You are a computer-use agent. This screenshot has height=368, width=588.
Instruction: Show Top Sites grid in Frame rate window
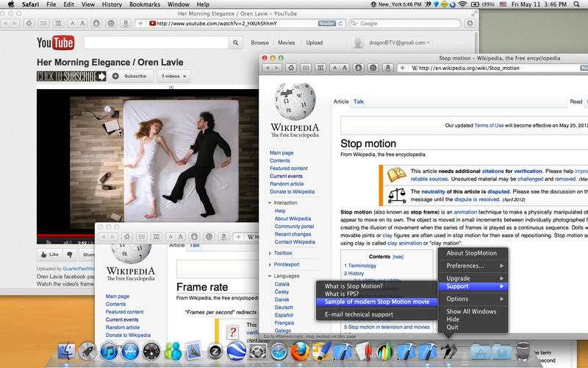[141, 236]
